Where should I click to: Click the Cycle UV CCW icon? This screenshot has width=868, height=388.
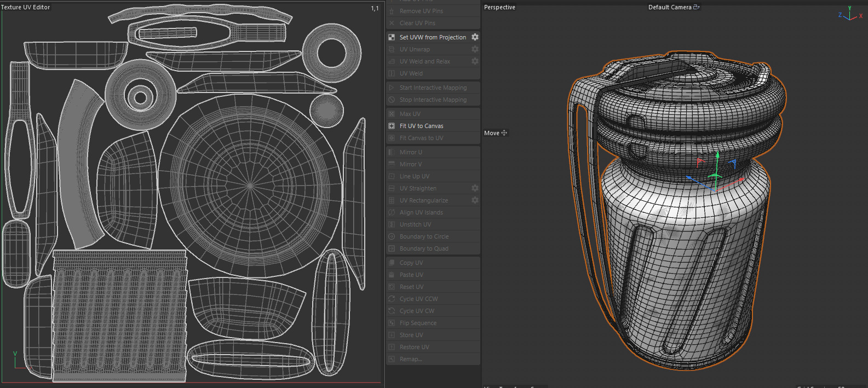[392, 299]
